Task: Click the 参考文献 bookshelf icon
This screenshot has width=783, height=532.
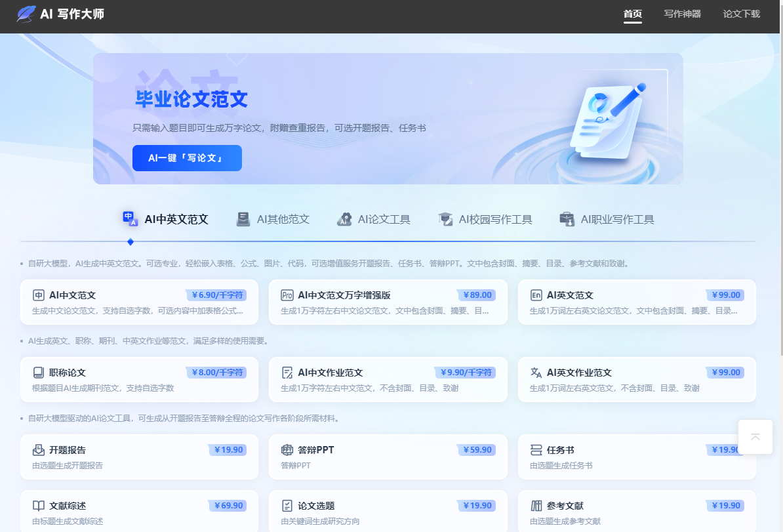Action: coord(536,506)
